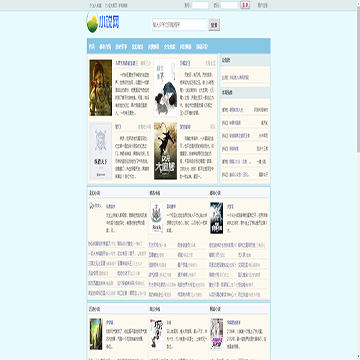
Task: Click the password field in top bar
Action: point(229,5)
